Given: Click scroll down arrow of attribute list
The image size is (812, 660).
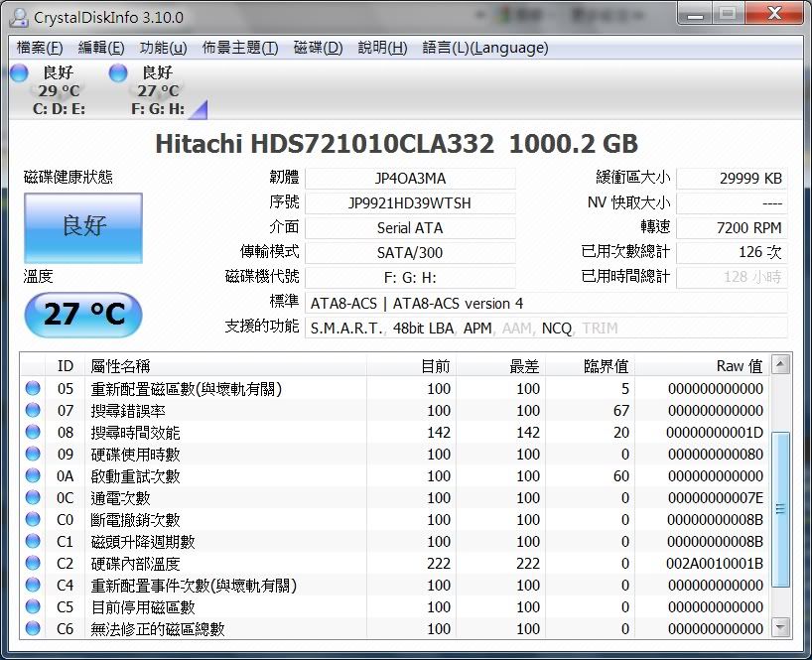Looking at the screenshot, I should (780, 627).
